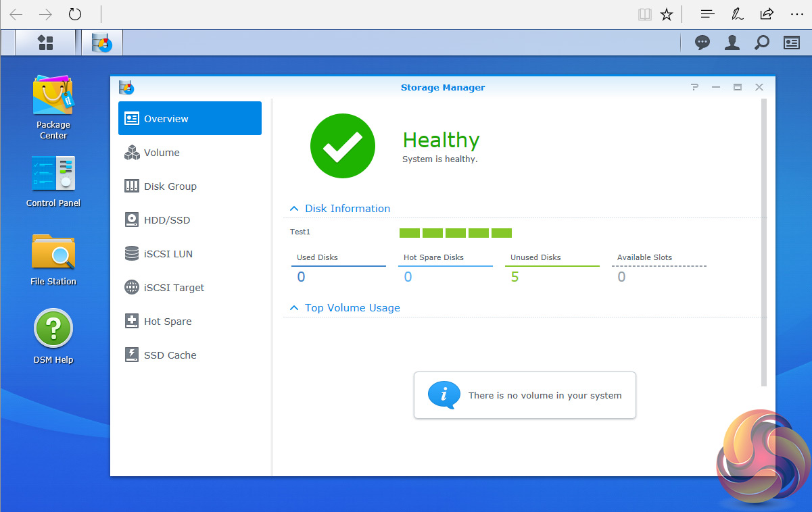Click the Unused Disks count 5
This screenshot has height=512, width=812.
click(x=515, y=277)
